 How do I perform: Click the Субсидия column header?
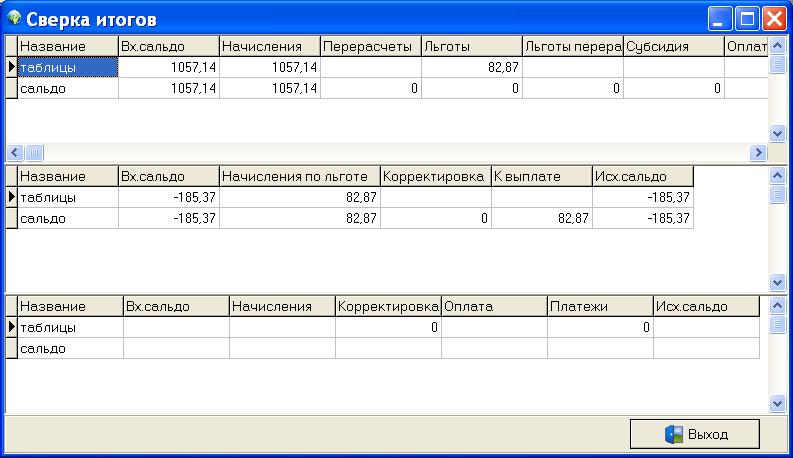click(x=673, y=47)
